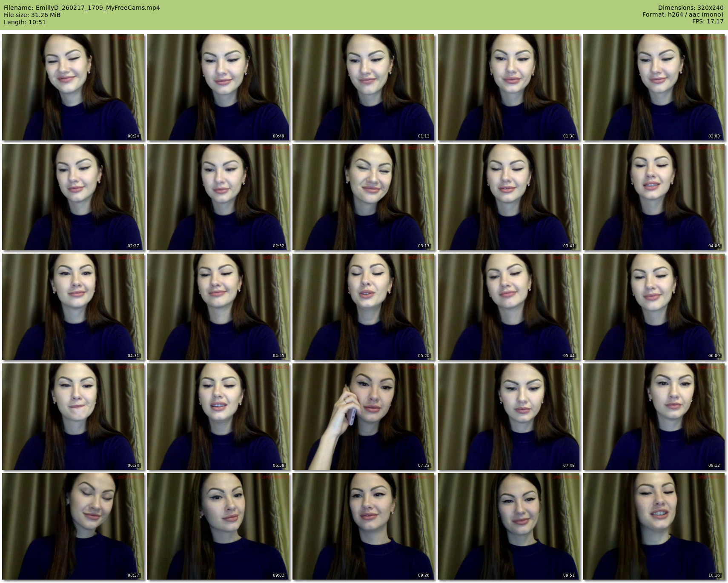Click the frame timestamped 02:52
Screen dimensions: 728x583
(x=218, y=197)
